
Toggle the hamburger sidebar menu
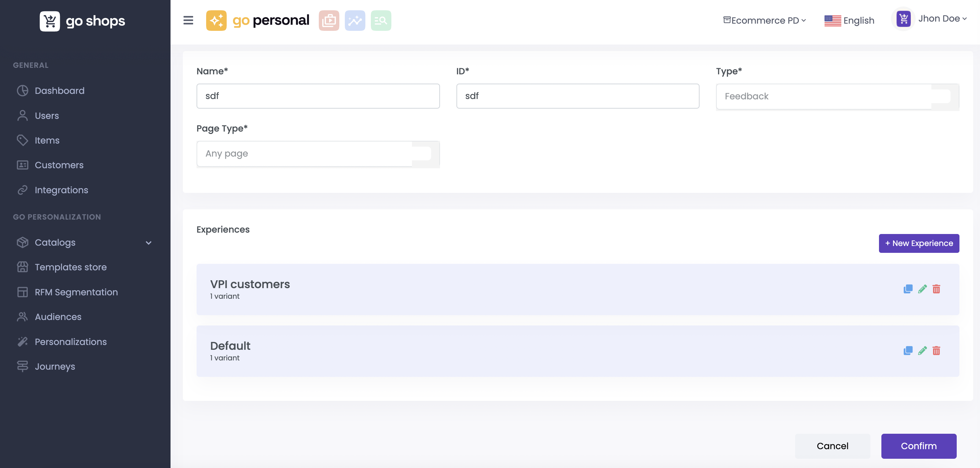click(x=188, y=20)
